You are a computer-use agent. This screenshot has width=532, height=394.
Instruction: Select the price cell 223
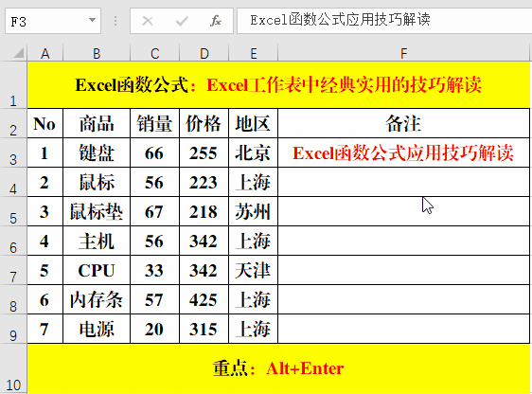click(204, 182)
